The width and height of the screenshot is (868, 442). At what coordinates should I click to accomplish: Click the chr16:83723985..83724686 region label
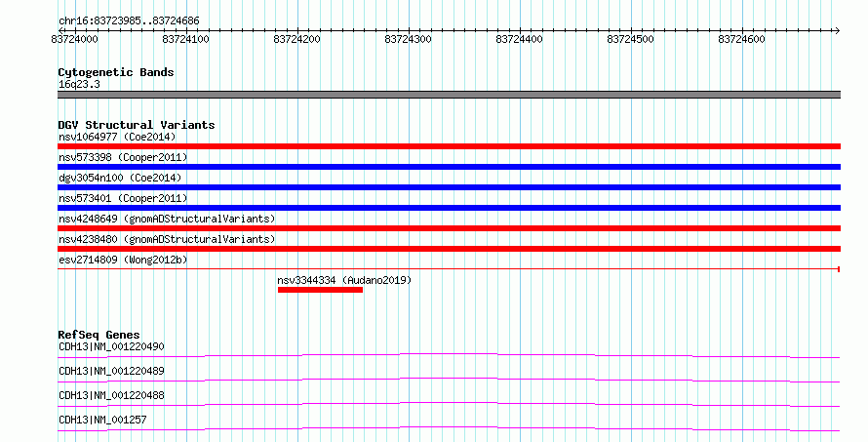coord(129,21)
